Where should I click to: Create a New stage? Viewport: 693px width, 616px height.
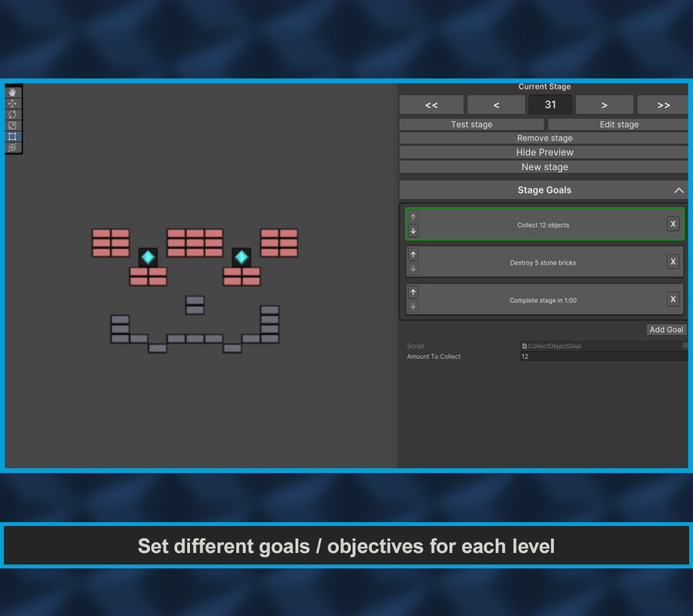pos(544,166)
